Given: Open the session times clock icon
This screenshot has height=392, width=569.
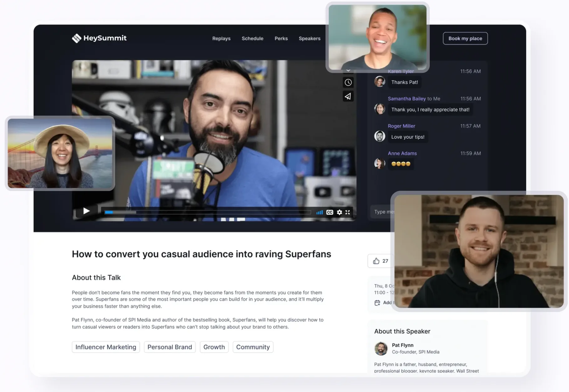Looking at the screenshot, I should tap(348, 82).
